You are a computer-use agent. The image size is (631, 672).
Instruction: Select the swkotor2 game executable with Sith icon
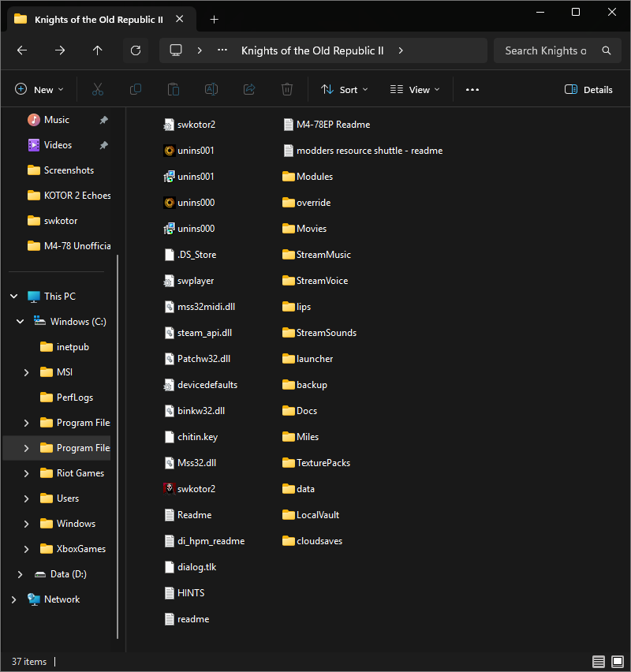point(189,488)
